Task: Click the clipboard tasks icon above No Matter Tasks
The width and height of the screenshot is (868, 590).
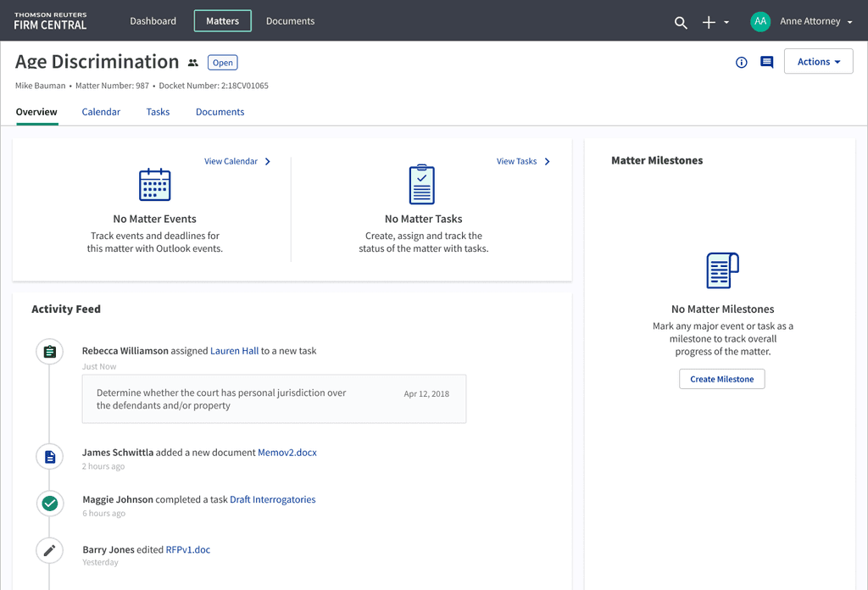Action: [422, 185]
